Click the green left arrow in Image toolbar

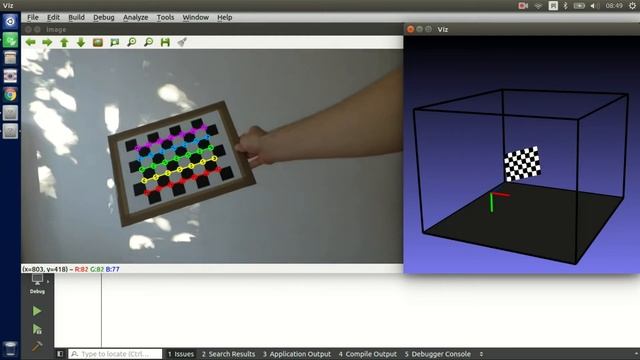[31, 42]
